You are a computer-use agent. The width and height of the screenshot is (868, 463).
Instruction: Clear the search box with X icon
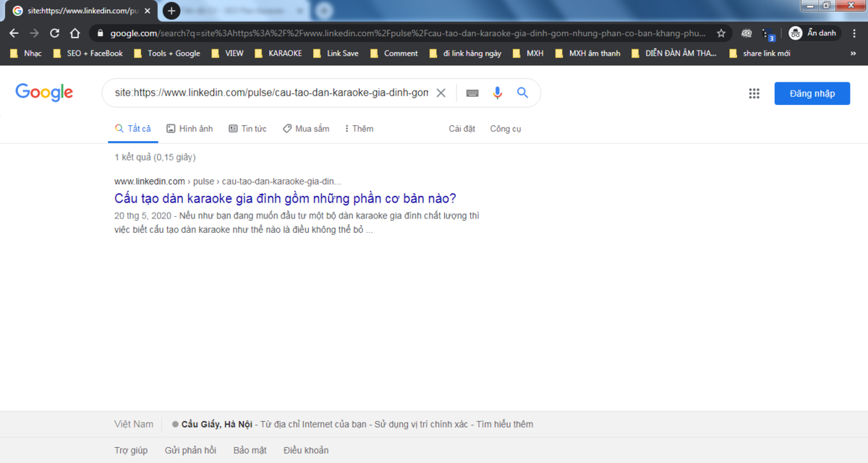point(441,93)
